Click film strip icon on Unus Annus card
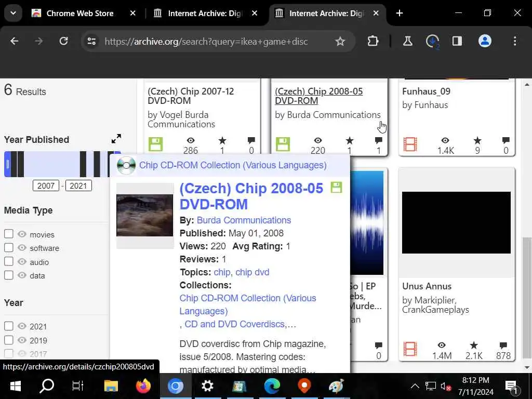Viewport: 532px width, 399px height. tap(410, 349)
